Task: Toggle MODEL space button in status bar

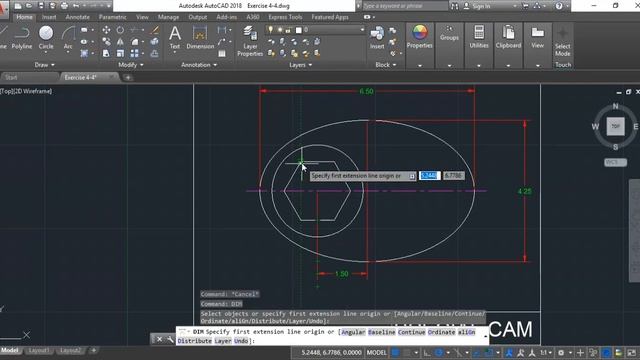Action: pyautogui.click(x=376, y=353)
